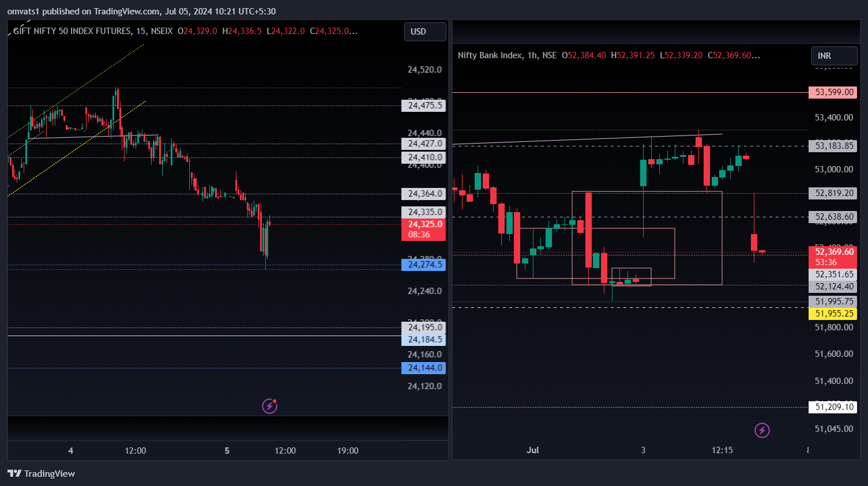Click price level label 24,410.0

click(x=423, y=157)
